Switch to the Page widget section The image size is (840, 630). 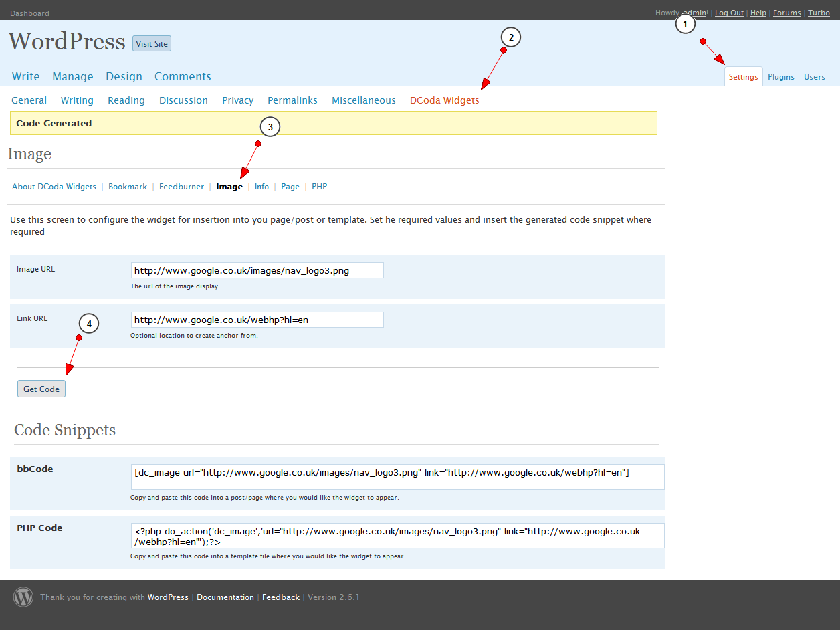click(x=290, y=187)
